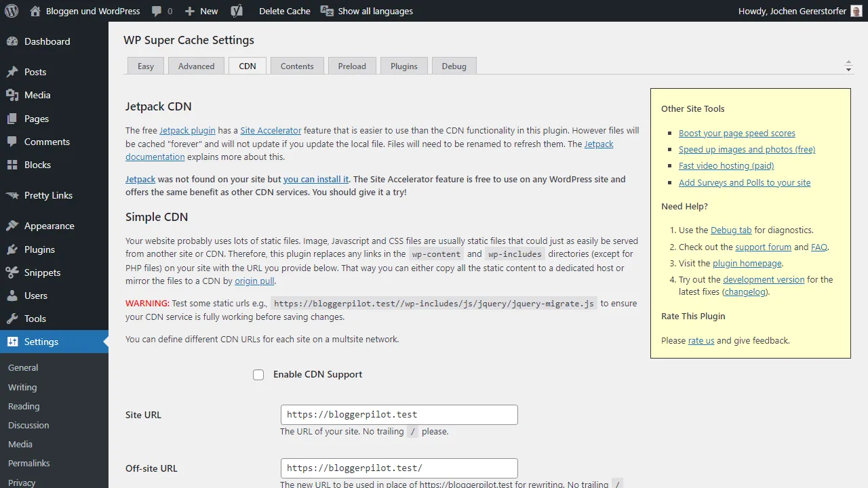Click the Media icon in sidebar
The image size is (868, 488).
[12, 95]
